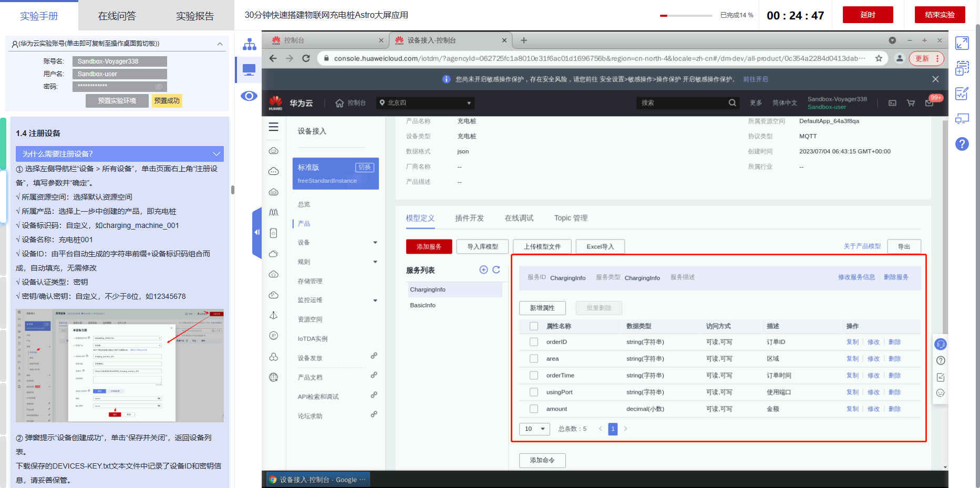980x488 pixels.
Task: Open the browser profile avatar icon
Action: click(900, 58)
